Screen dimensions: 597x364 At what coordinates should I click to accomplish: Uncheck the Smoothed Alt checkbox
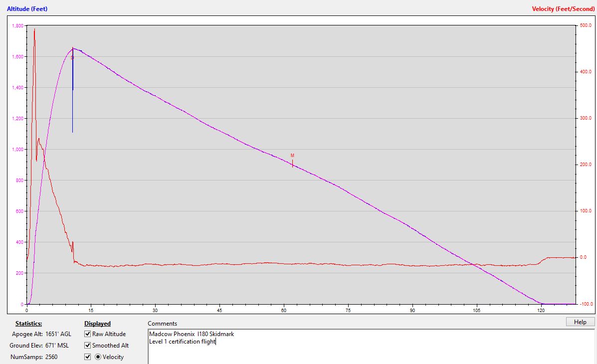click(x=88, y=346)
